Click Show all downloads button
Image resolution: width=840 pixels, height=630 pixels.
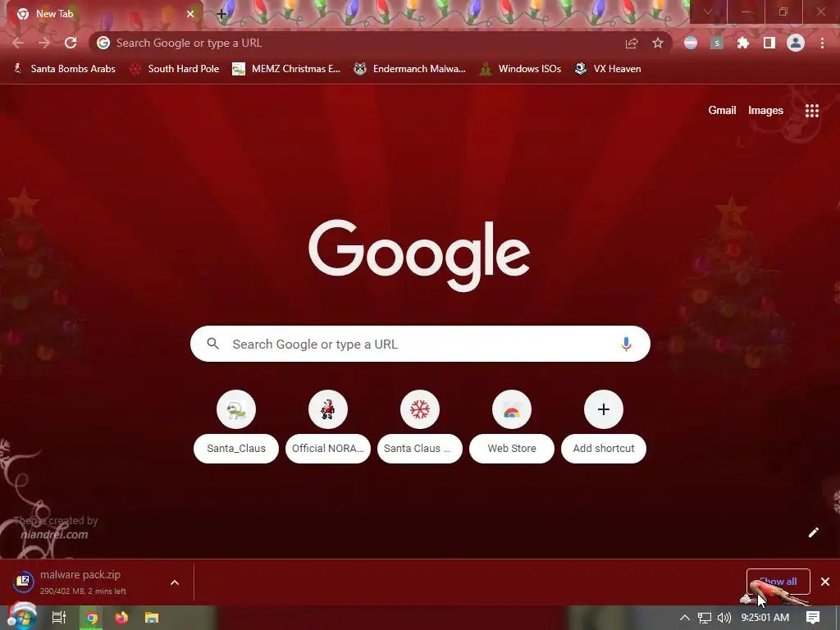tap(778, 582)
